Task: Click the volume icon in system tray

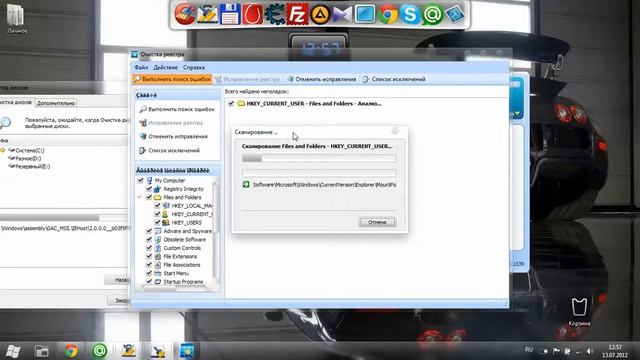Action: 589,351
